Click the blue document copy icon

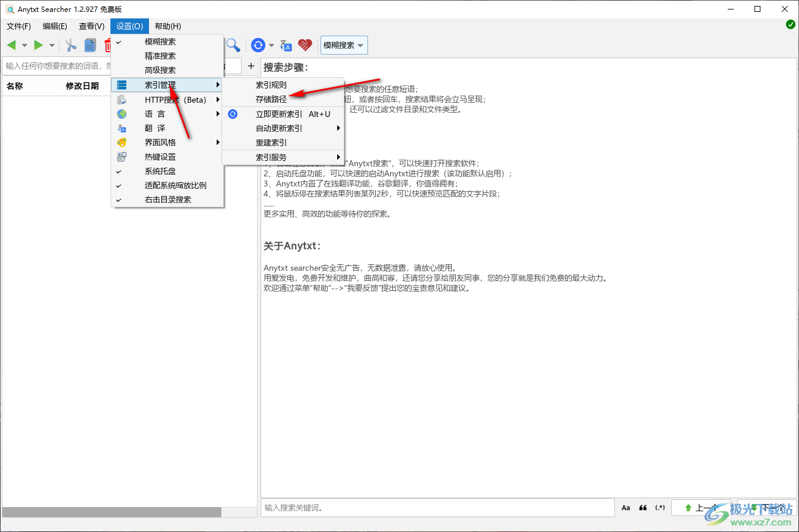[x=90, y=45]
